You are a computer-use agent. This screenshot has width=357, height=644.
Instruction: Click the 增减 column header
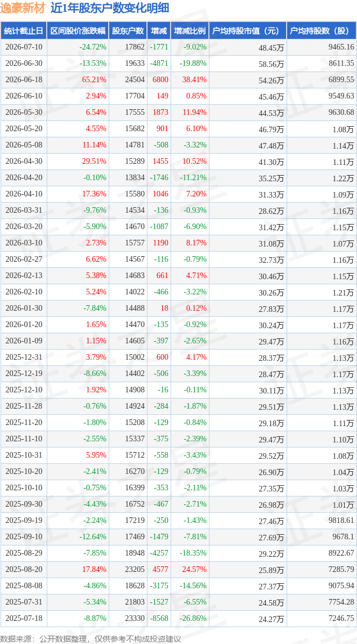click(x=159, y=31)
